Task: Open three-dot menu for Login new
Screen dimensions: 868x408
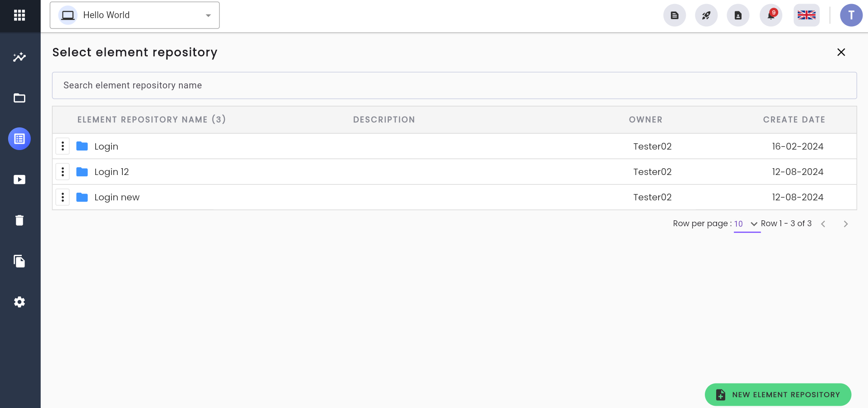Action: (x=63, y=197)
